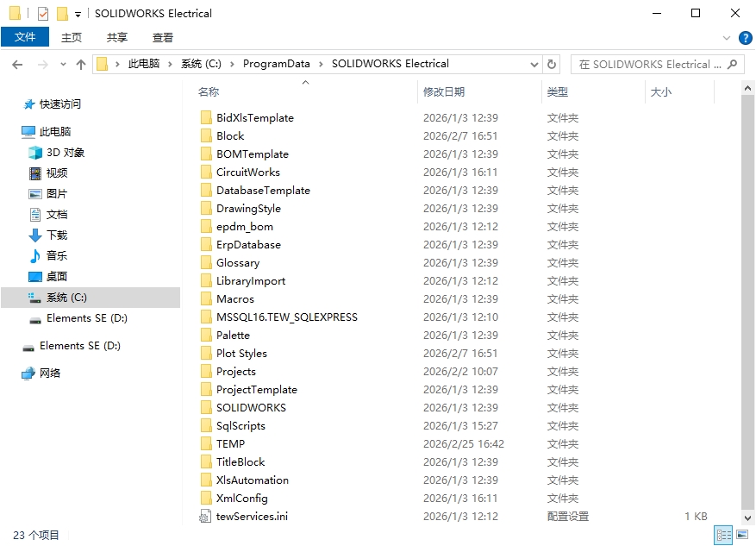Screen dimensions: 756x546
Task: Click the properties quick access toolbar icon
Action: [43, 14]
